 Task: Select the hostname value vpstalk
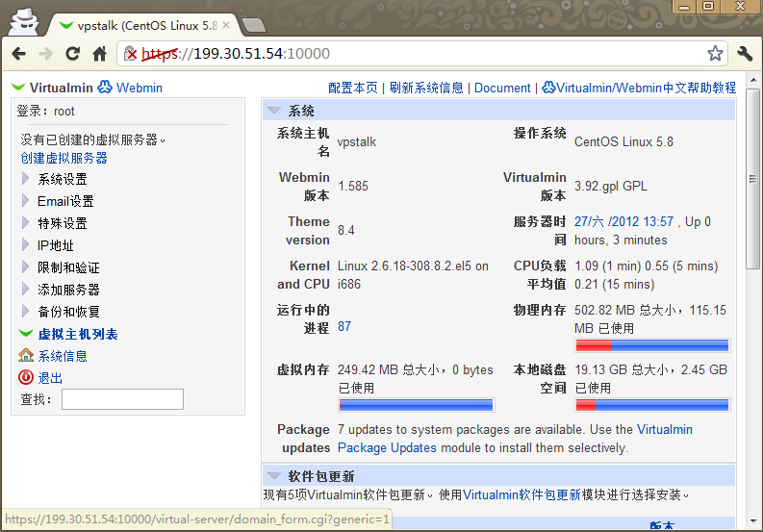(357, 141)
